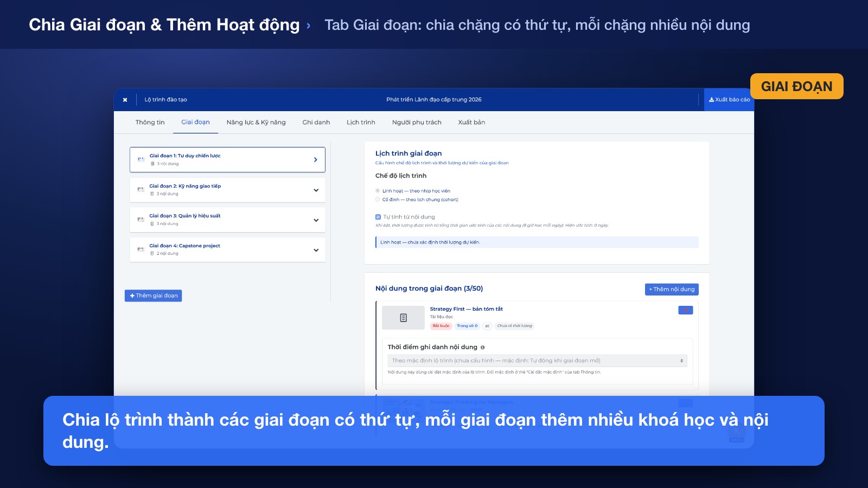The width and height of the screenshot is (868, 488).
Task: Click the Thêm nội dung button
Action: [x=672, y=290]
